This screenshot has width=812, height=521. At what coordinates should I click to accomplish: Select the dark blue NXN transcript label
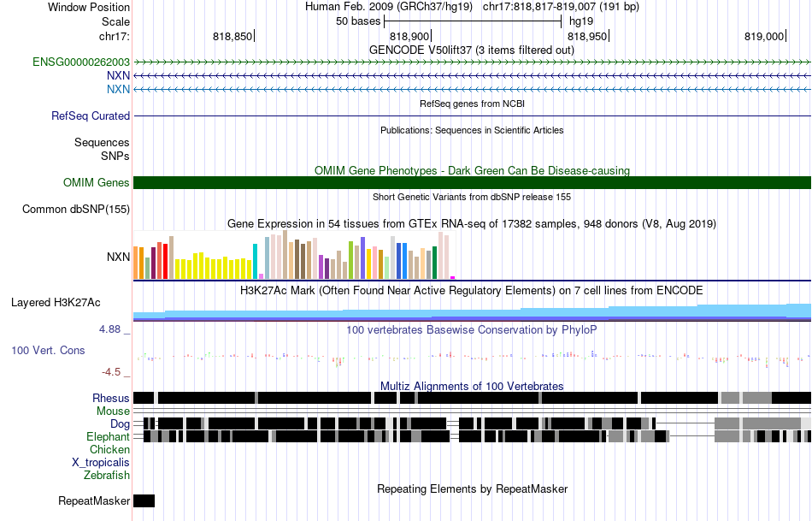pos(119,75)
